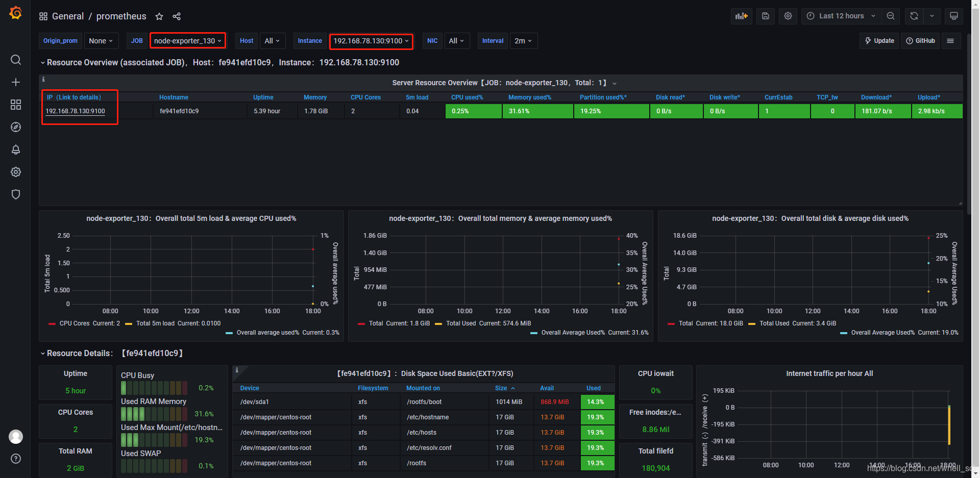980x478 pixels.
Task: Save the dashboard using save icon
Action: (766, 16)
